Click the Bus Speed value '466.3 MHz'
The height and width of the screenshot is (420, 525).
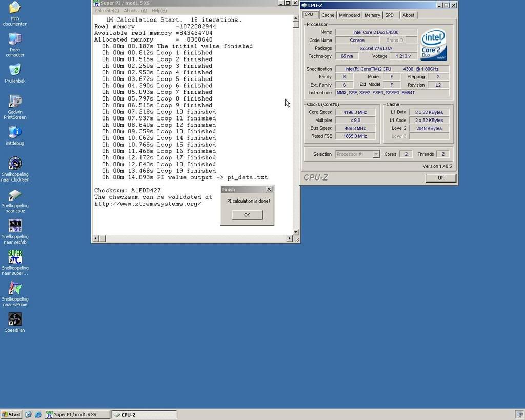tap(355, 128)
